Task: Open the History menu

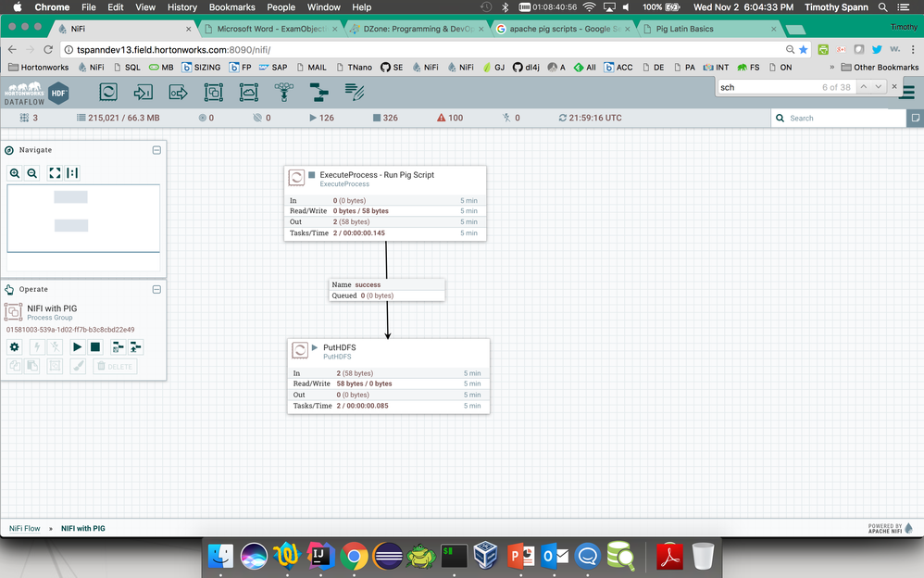Action: tap(182, 7)
